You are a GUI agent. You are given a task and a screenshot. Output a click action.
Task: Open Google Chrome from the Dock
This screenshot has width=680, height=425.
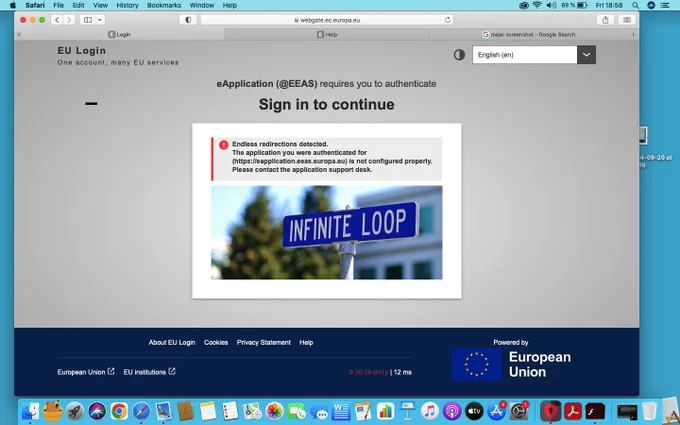(119, 411)
